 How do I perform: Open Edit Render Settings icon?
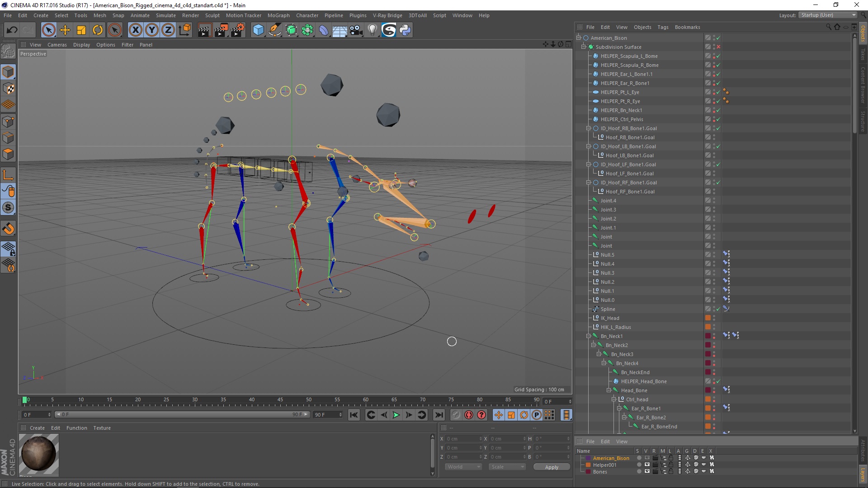point(238,30)
